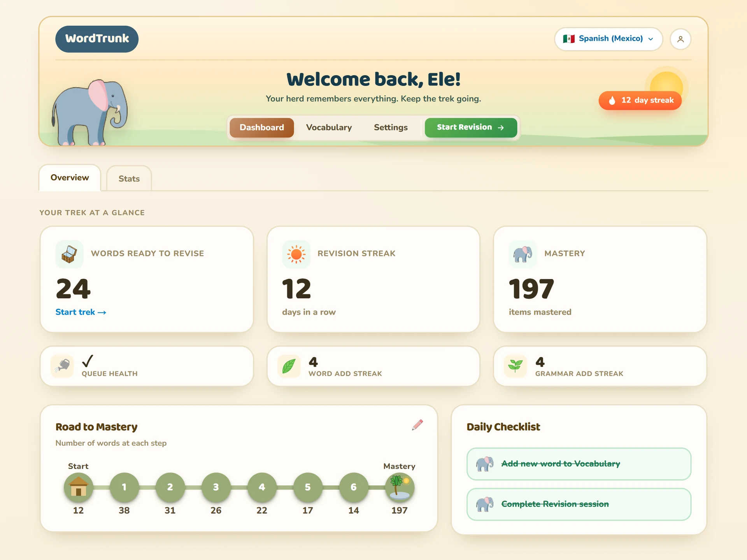The width and height of the screenshot is (747, 560).
Task: Open the Settings nav item
Action: pyautogui.click(x=391, y=128)
